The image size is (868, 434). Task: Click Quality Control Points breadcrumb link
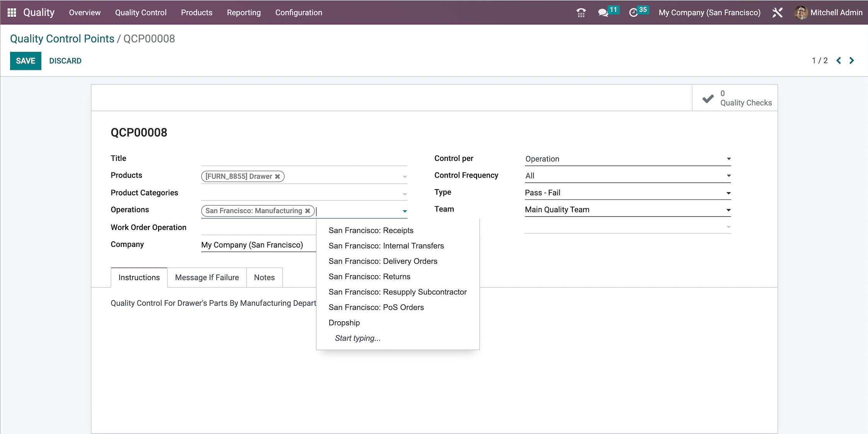[x=62, y=39]
